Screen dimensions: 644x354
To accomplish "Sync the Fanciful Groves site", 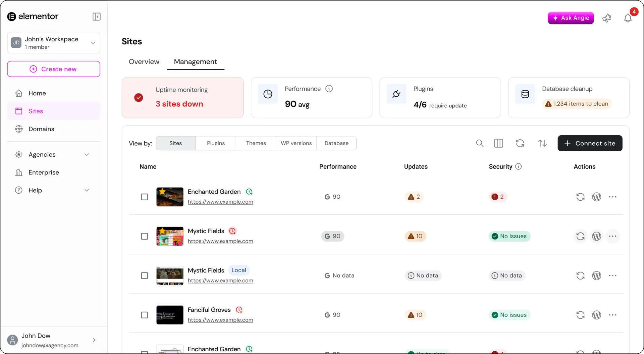I will [x=580, y=315].
